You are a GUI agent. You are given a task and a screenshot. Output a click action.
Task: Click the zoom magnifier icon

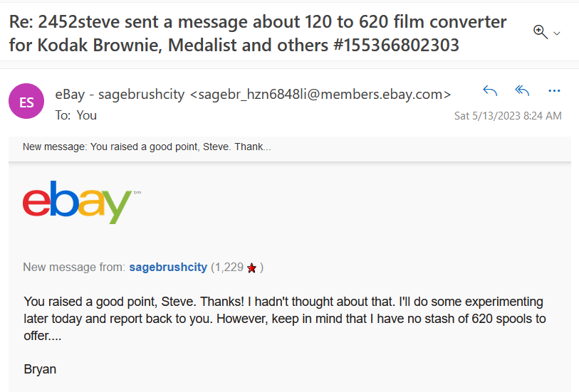coord(541,32)
